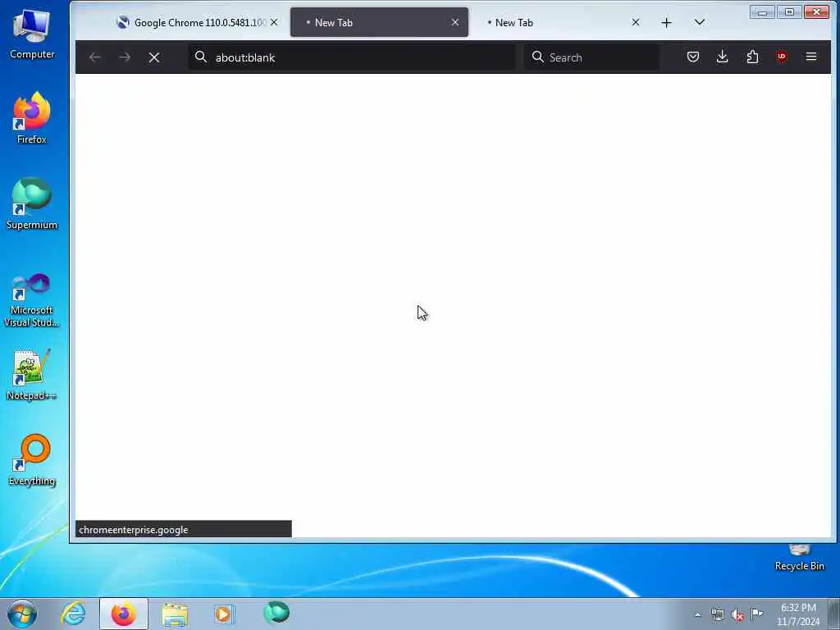840x630 pixels.
Task: Click the muted volume tray icon
Action: click(737, 615)
